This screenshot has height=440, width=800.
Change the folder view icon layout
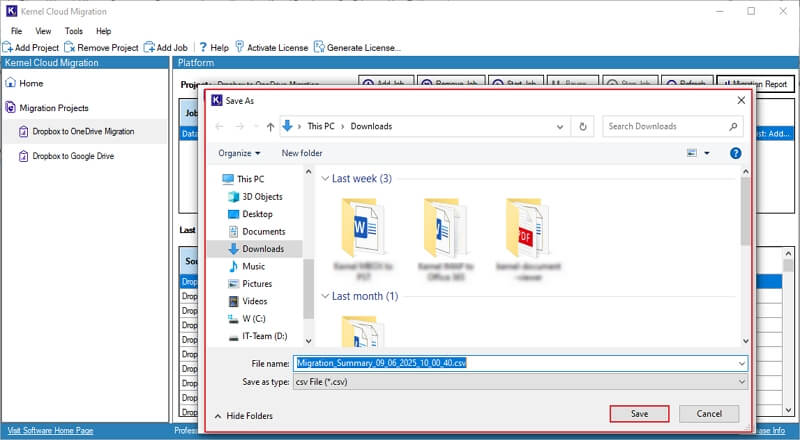coord(692,153)
